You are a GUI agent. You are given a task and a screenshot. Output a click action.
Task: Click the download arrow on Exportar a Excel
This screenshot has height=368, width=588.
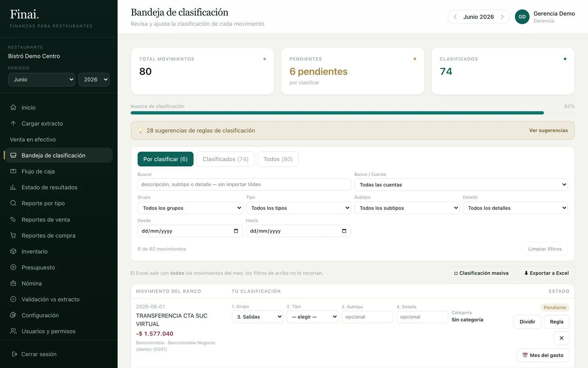[x=526, y=273]
